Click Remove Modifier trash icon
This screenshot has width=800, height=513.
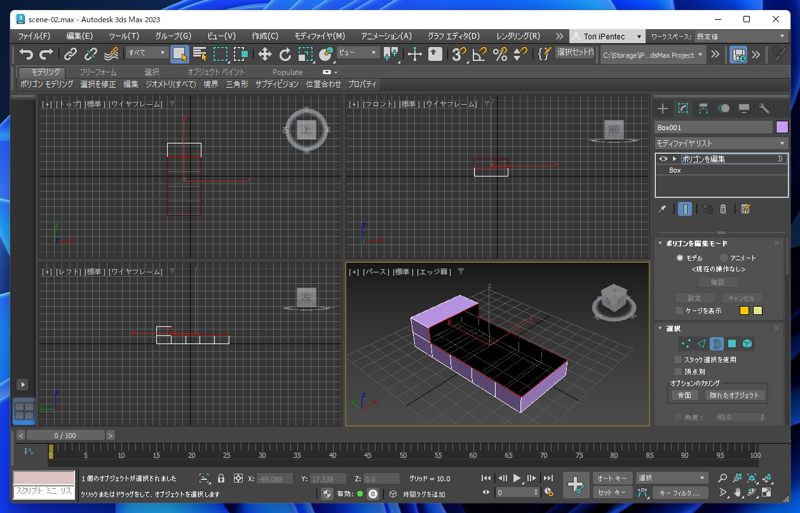tap(723, 209)
